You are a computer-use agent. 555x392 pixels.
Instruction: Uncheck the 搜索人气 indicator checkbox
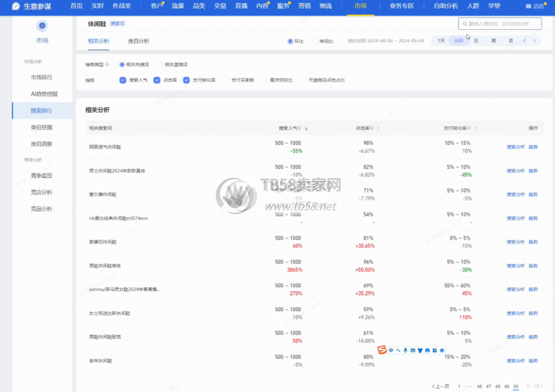[x=122, y=80]
